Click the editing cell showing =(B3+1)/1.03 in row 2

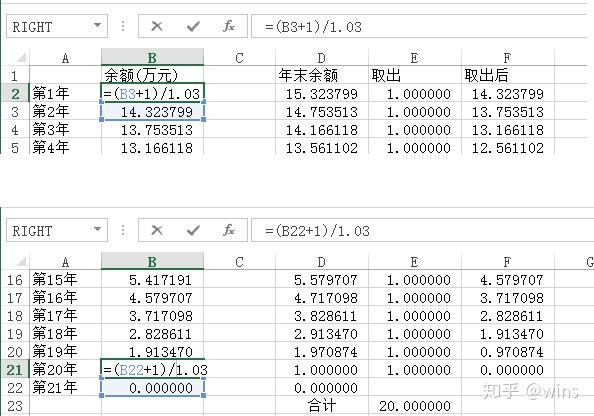click(x=152, y=94)
